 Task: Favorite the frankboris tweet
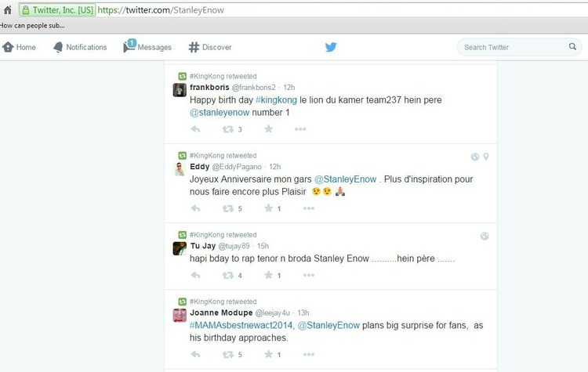point(268,129)
